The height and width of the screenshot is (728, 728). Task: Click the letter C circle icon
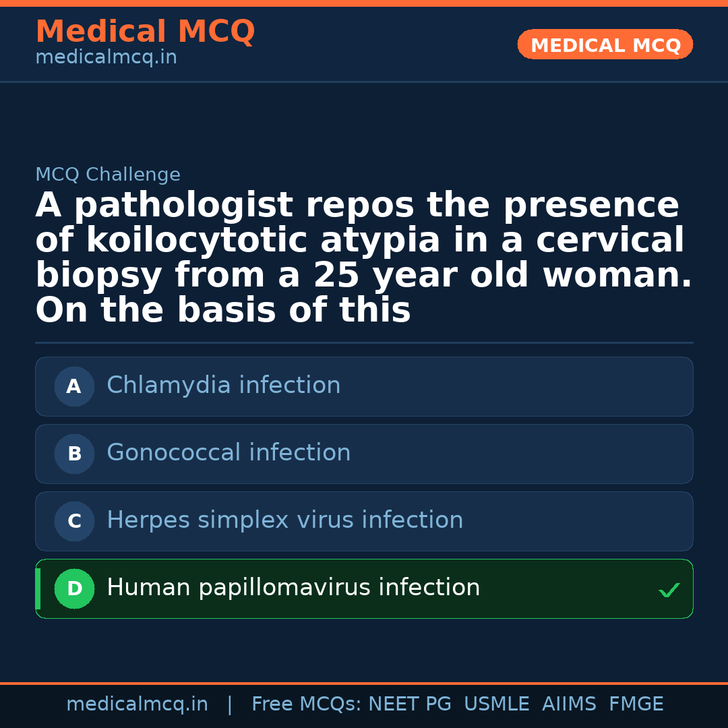74,521
